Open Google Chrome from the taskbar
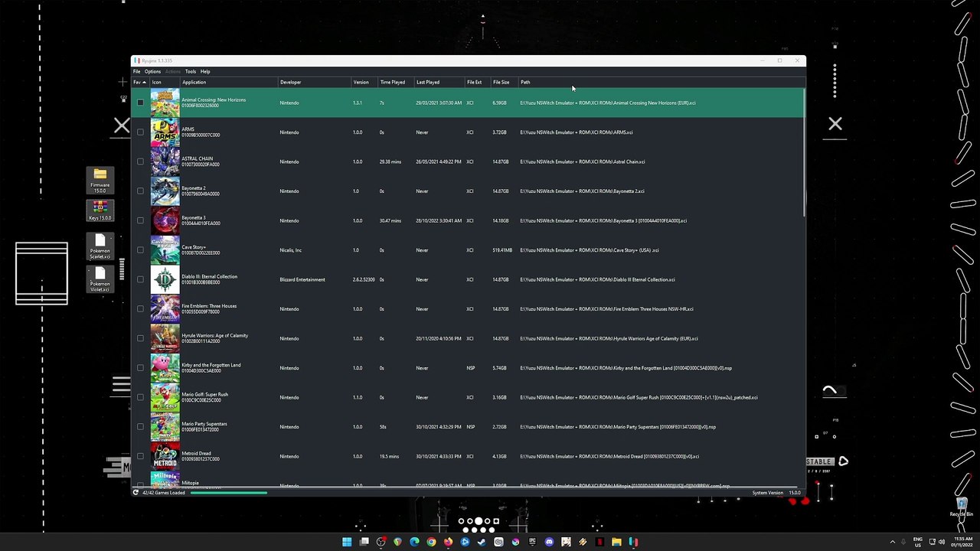Viewport: 980px width, 551px height. coord(431,542)
